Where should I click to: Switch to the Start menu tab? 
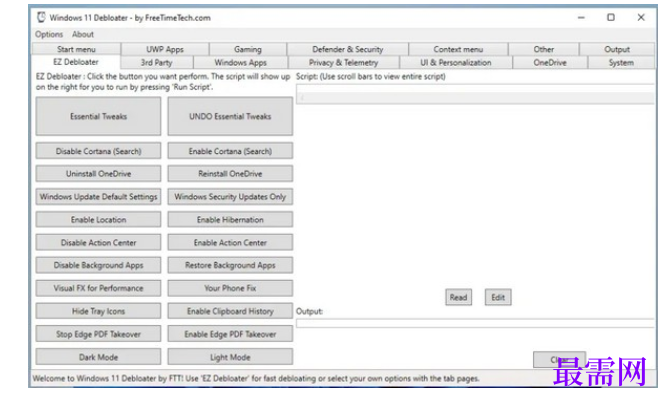76,49
